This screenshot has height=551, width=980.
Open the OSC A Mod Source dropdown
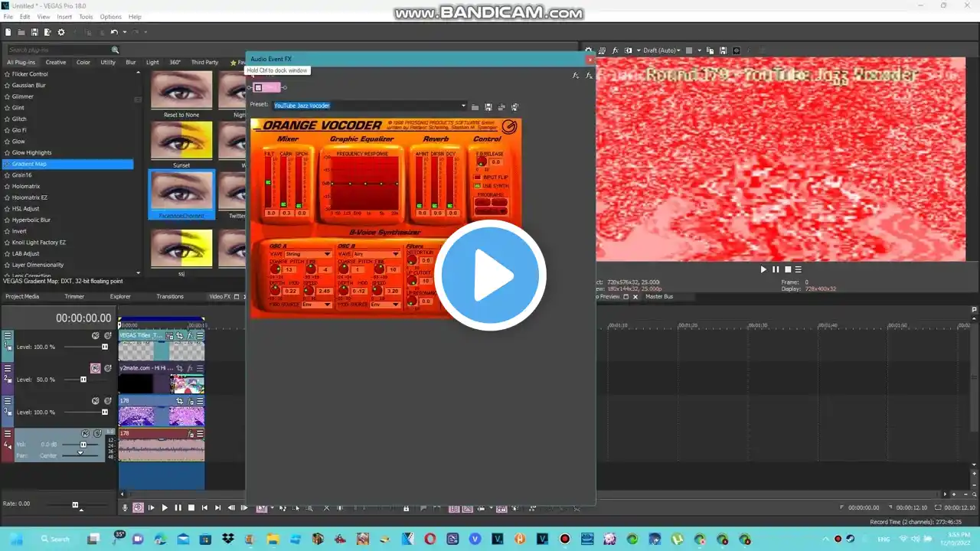tap(315, 305)
